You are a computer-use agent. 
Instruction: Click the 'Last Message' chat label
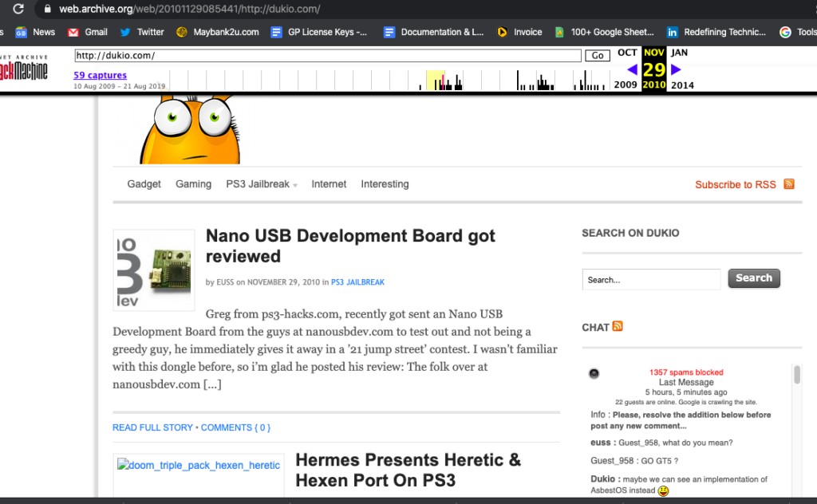pyautogui.click(x=685, y=382)
